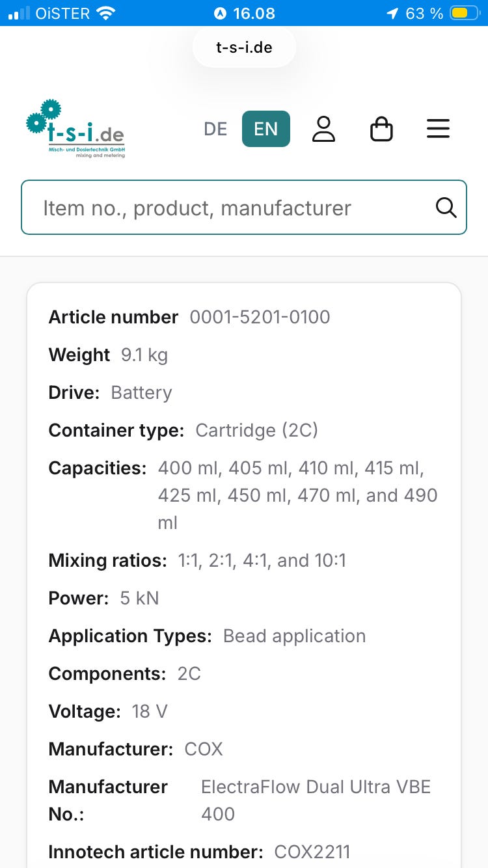Tap the Mixing ratios values
The width and height of the screenshot is (488, 868).
point(262,560)
